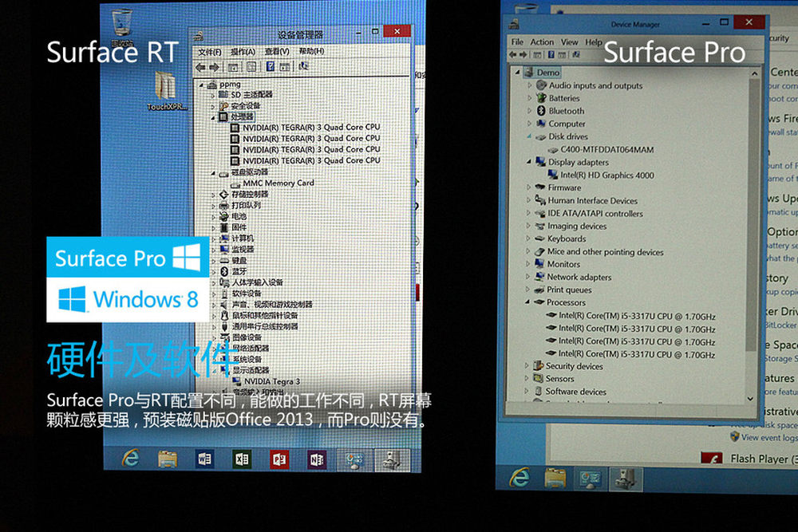Expand the Network adapters node
798x532 pixels.
tap(527, 277)
